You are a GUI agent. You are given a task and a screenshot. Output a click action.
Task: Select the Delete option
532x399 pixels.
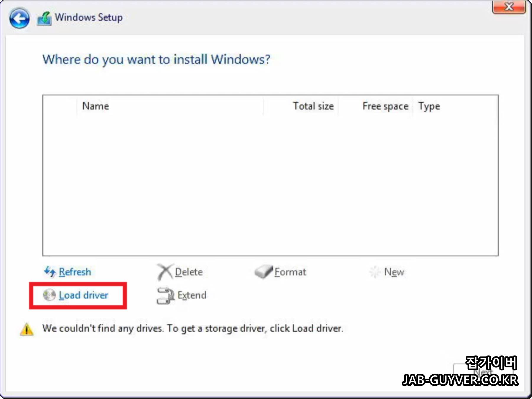tap(189, 272)
